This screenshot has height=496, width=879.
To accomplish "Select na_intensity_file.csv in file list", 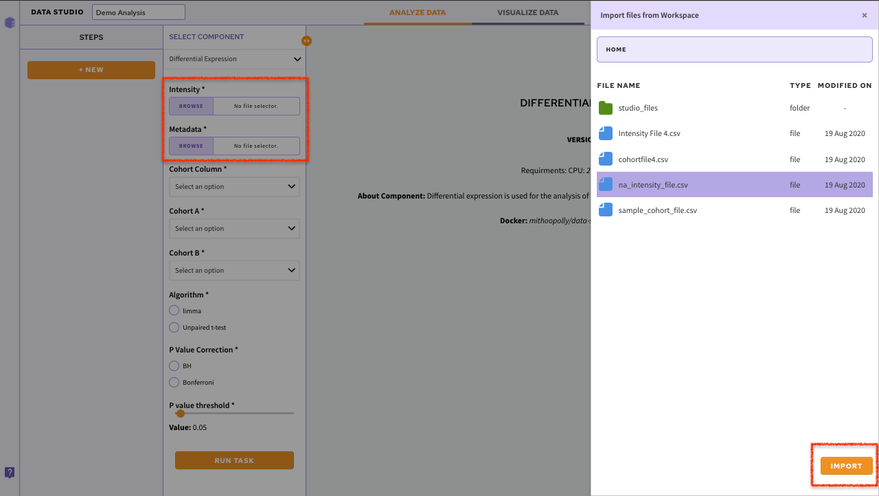I will (x=734, y=184).
